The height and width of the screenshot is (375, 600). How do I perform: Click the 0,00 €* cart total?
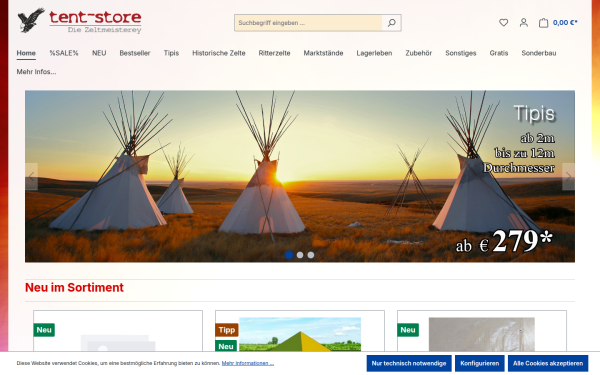click(565, 23)
